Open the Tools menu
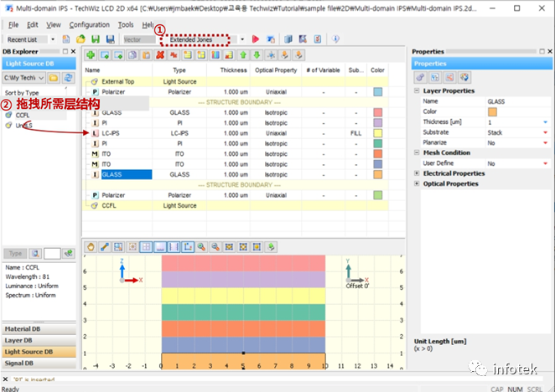 coord(126,25)
